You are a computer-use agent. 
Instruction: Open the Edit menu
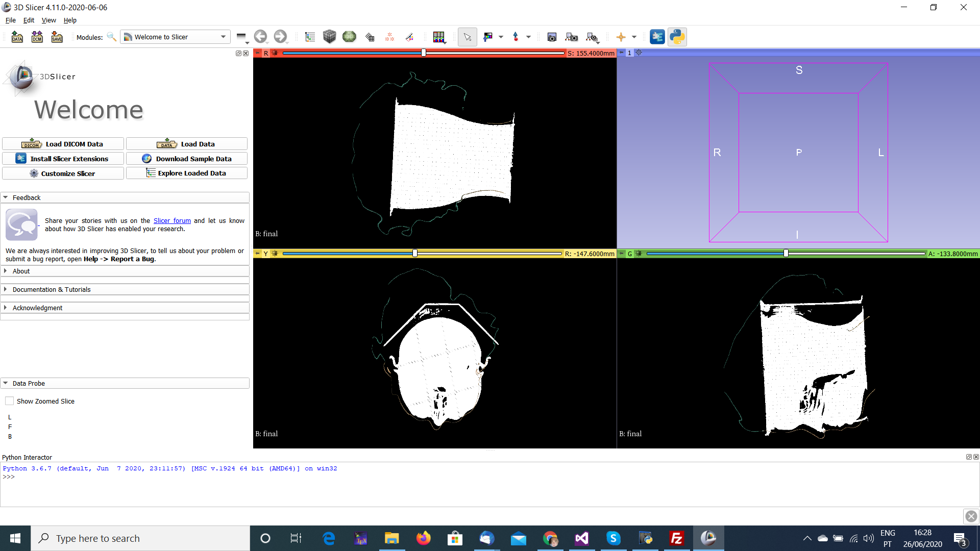[29, 20]
